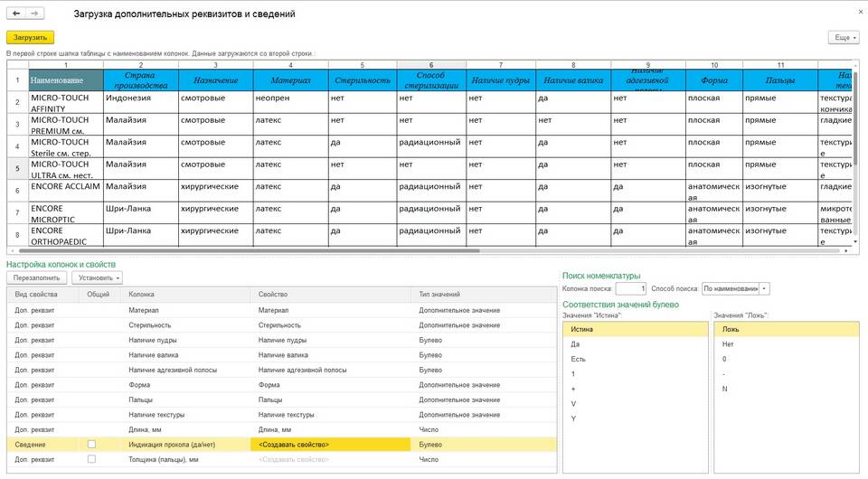This screenshot has height=479, width=868.
Task: Select the Наличие пудры column cell
Action: click(x=185, y=340)
